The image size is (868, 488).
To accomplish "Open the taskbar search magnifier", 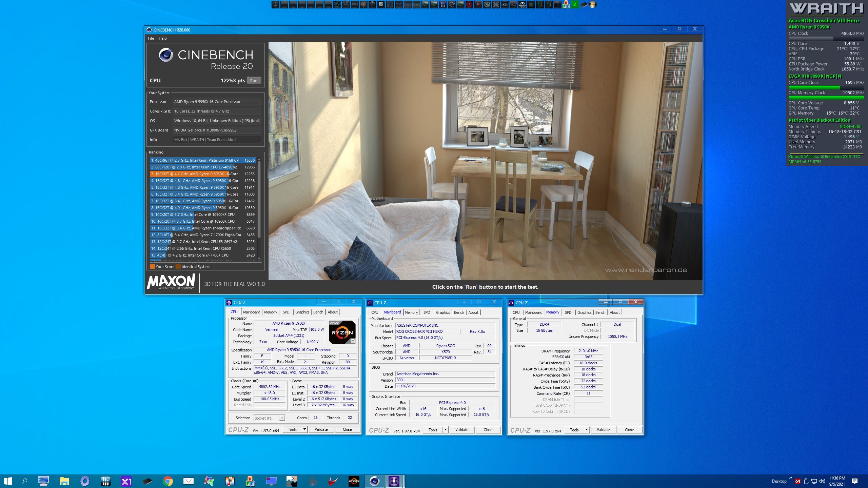I will (24, 481).
